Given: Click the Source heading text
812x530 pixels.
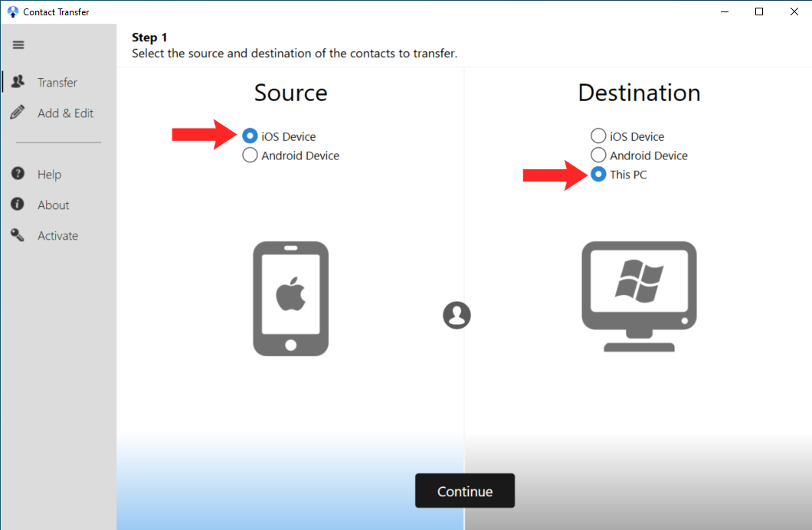Looking at the screenshot, I should [x=290, y=93].
